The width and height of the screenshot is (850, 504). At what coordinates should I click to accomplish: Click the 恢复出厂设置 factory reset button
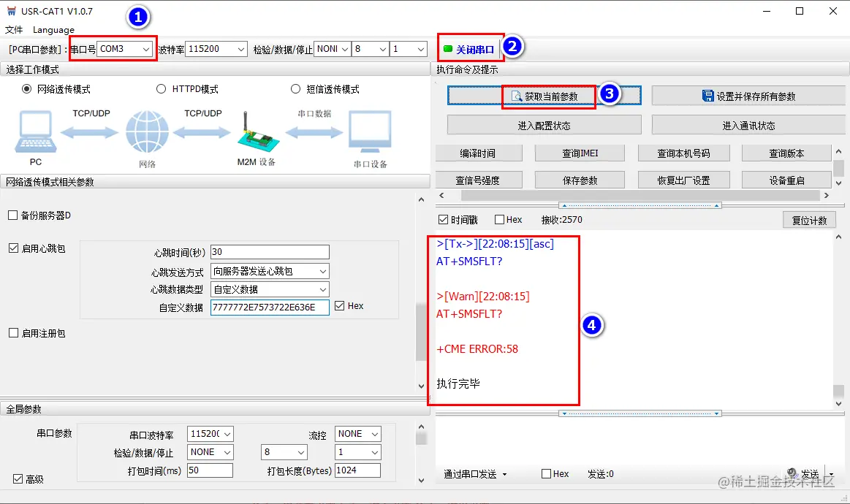click(x=683, y=180)
